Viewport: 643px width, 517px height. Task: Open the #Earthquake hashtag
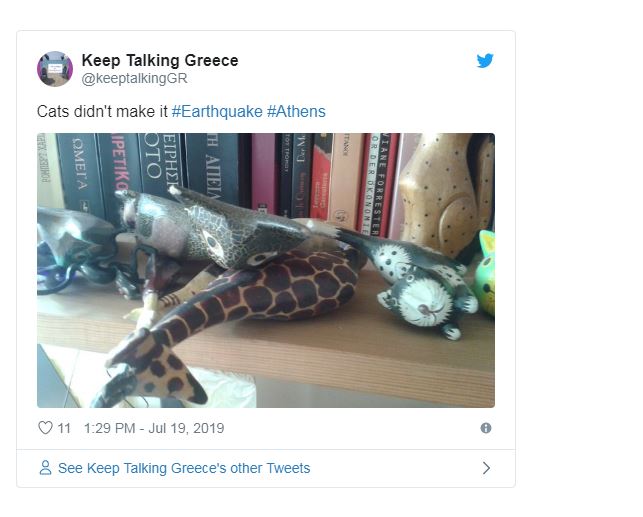217,111
